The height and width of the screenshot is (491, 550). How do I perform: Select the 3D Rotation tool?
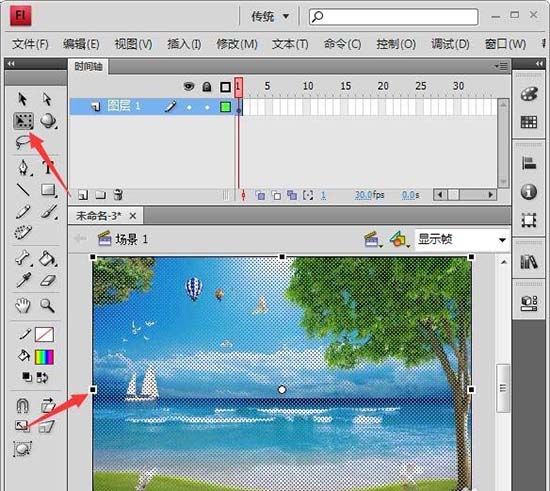coord(48,121)
